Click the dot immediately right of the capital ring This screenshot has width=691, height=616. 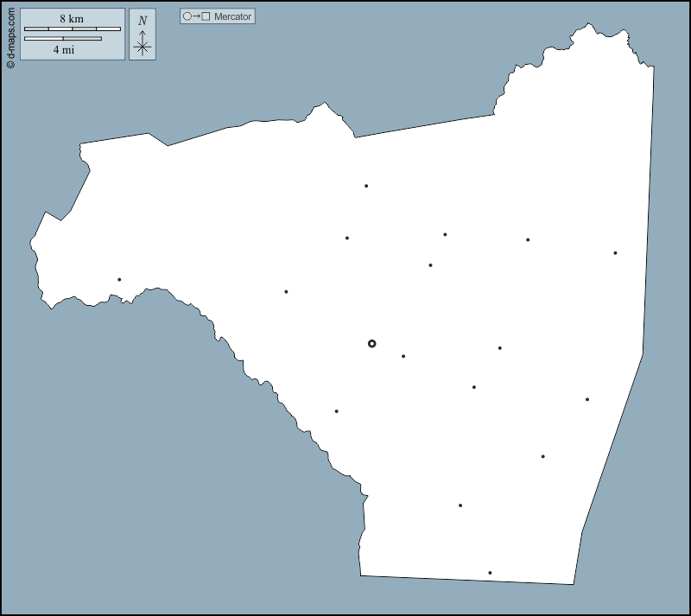403,356
